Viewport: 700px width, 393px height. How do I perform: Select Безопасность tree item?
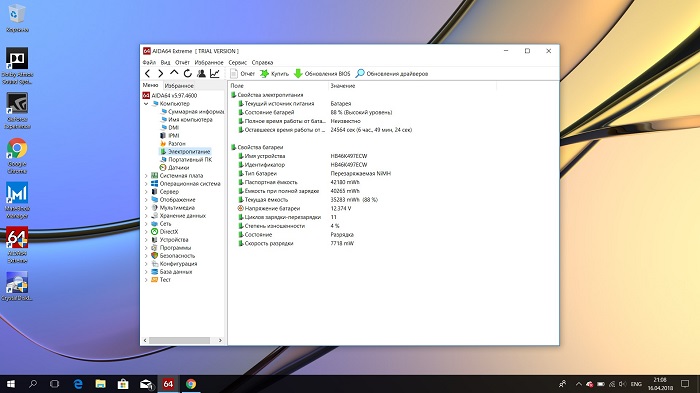[173, 256]
